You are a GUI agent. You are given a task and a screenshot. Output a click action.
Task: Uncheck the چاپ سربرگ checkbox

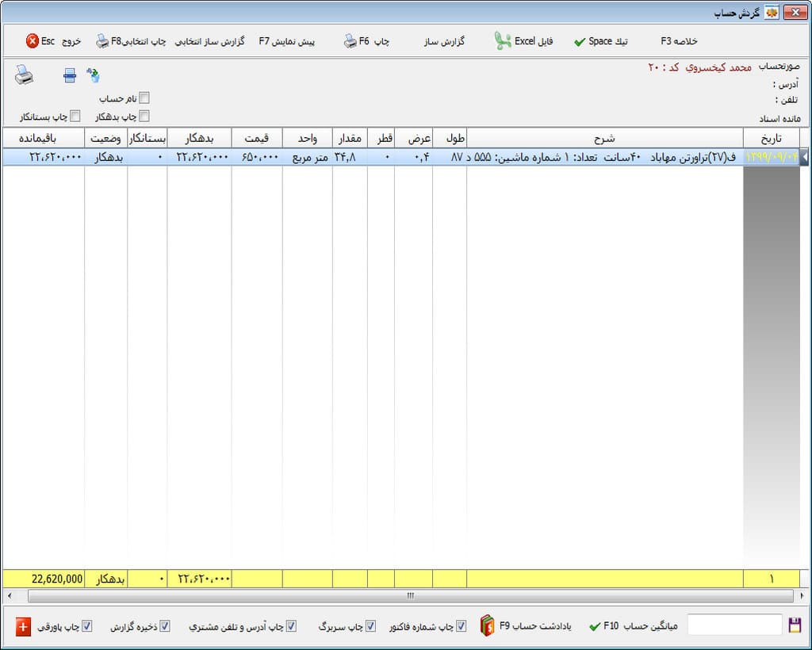[x=371, y=626]
